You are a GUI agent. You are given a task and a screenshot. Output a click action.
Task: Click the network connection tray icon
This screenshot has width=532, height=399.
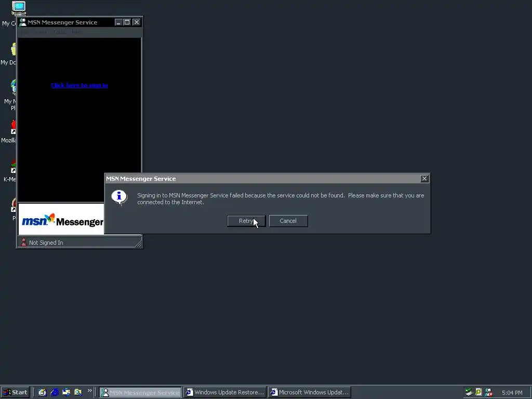pyautogui.click(x=469, y=392)
